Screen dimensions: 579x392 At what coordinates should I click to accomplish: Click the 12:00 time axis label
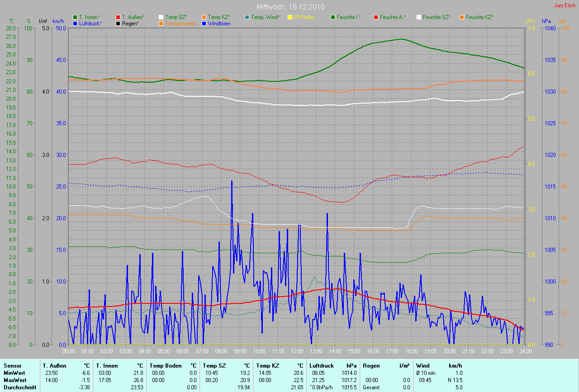click(297, 351)
